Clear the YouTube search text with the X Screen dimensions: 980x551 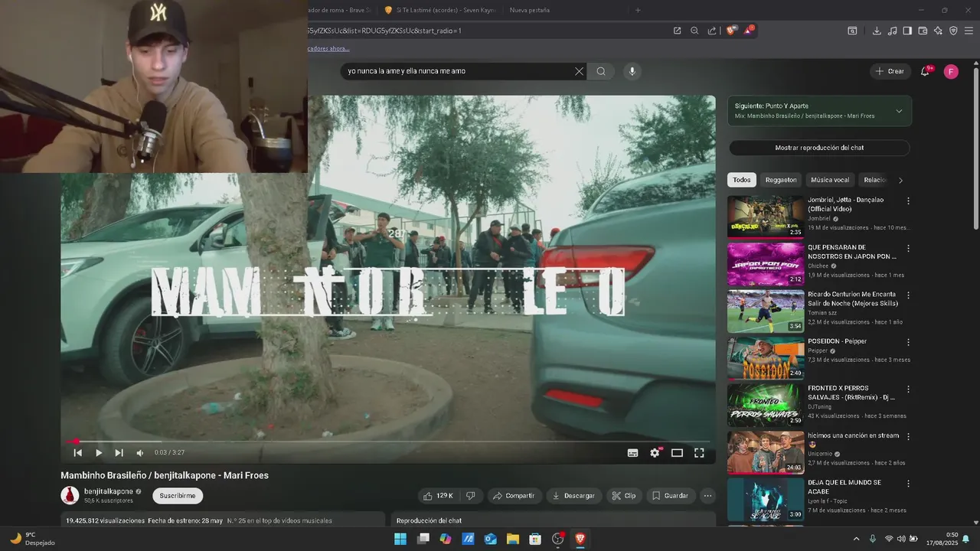click(x=579, y=71)
